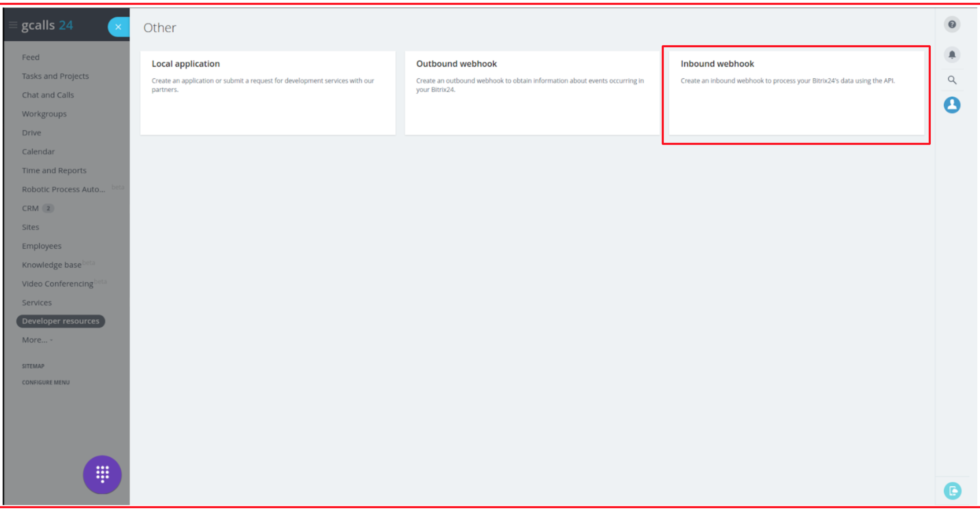Click the hamburger menu icon beside gcalls
The image size is (980, 511).
click(x=13, y=26)
